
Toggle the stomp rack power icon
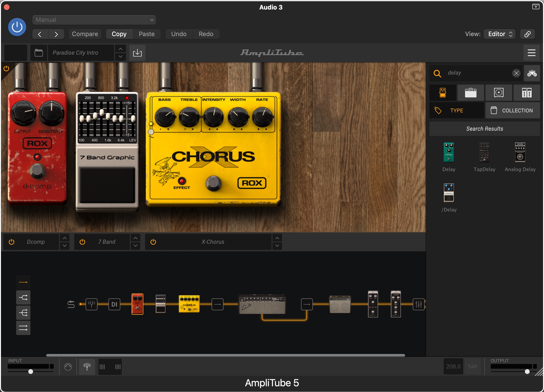pyautogui.click(x=6, y=68)
